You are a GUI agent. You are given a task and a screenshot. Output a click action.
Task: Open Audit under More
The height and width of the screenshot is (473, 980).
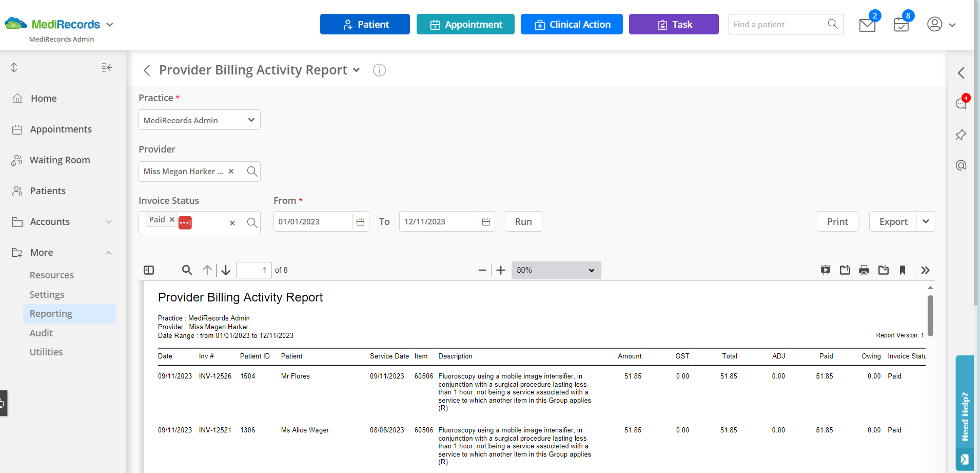[41, 333]
